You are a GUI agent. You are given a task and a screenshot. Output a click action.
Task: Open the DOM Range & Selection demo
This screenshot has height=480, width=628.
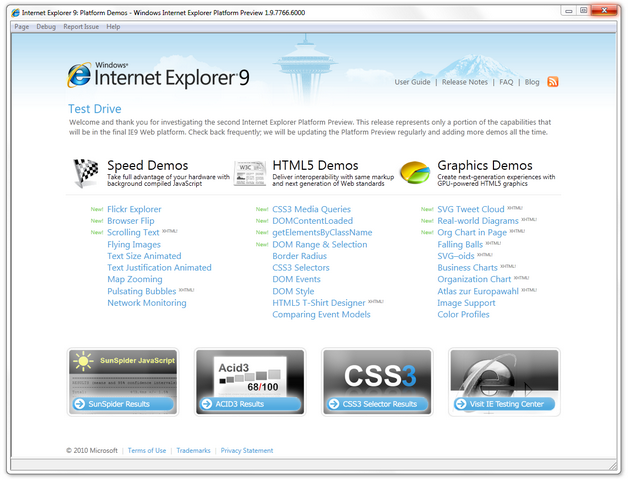[x=320, y=244]
